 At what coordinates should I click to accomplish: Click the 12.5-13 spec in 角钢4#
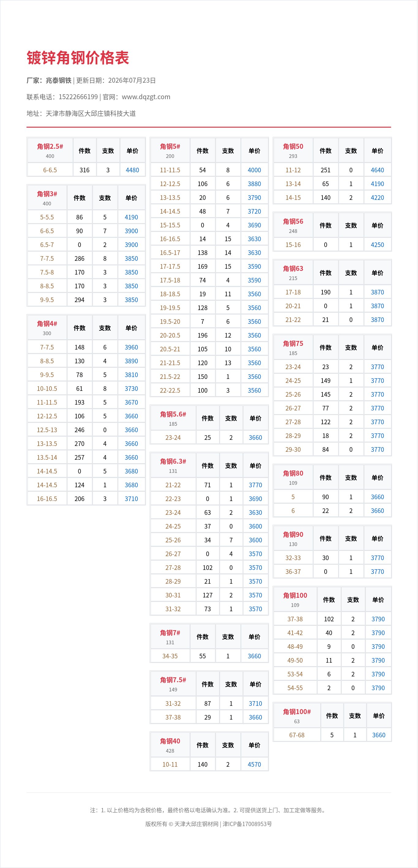[x=47, y=430]
